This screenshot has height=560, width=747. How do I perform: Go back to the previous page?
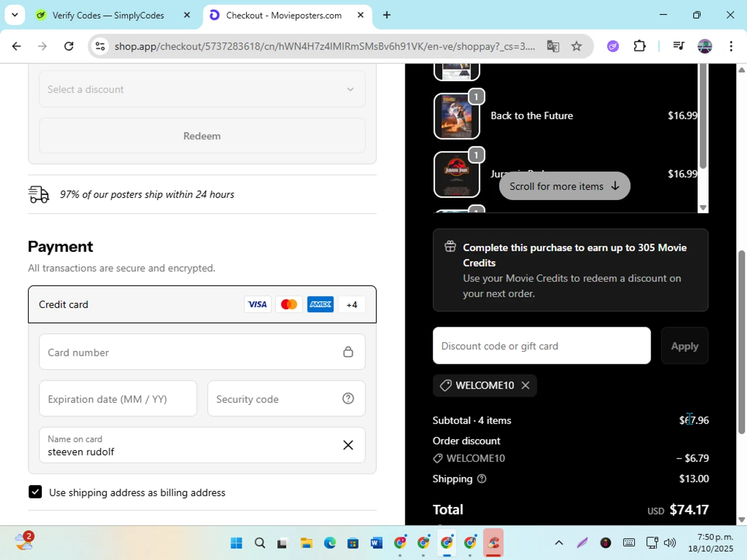[16, 46]
